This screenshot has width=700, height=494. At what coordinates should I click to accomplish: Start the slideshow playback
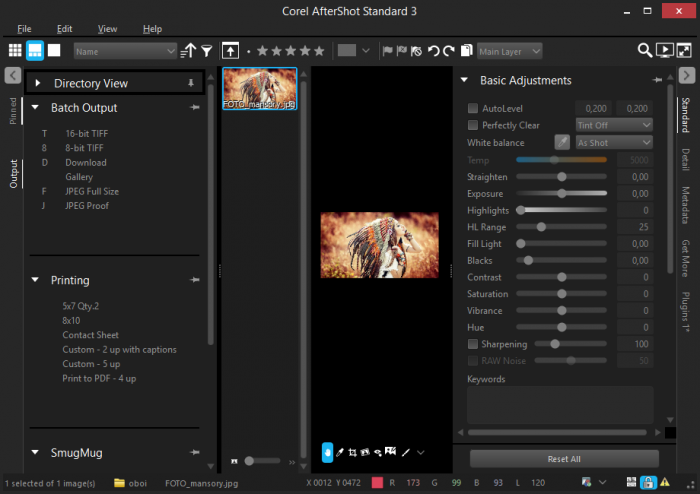click(x=666, y=50)
